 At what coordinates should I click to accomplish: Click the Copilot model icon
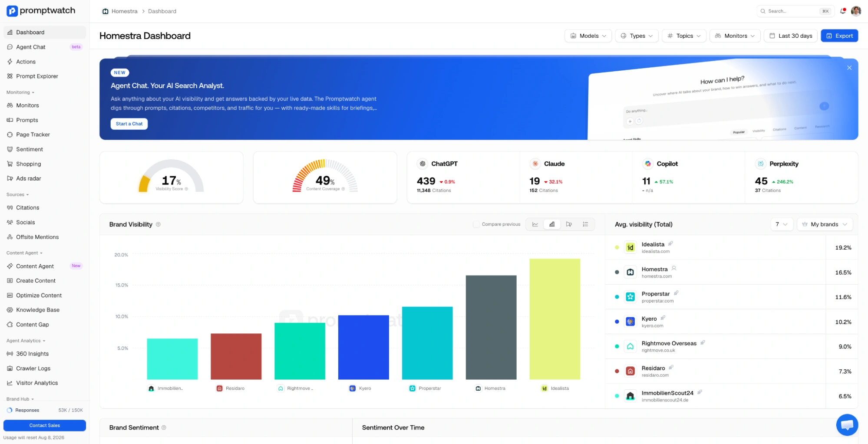click(x=647, y=164)
